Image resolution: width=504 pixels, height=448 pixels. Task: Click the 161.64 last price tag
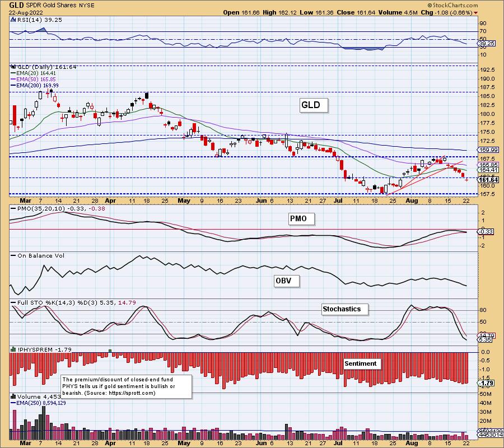[x=488, y=180]
